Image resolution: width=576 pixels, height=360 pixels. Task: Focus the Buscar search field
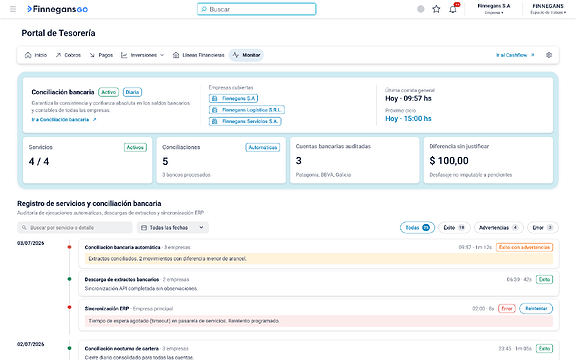coord(256,9)
